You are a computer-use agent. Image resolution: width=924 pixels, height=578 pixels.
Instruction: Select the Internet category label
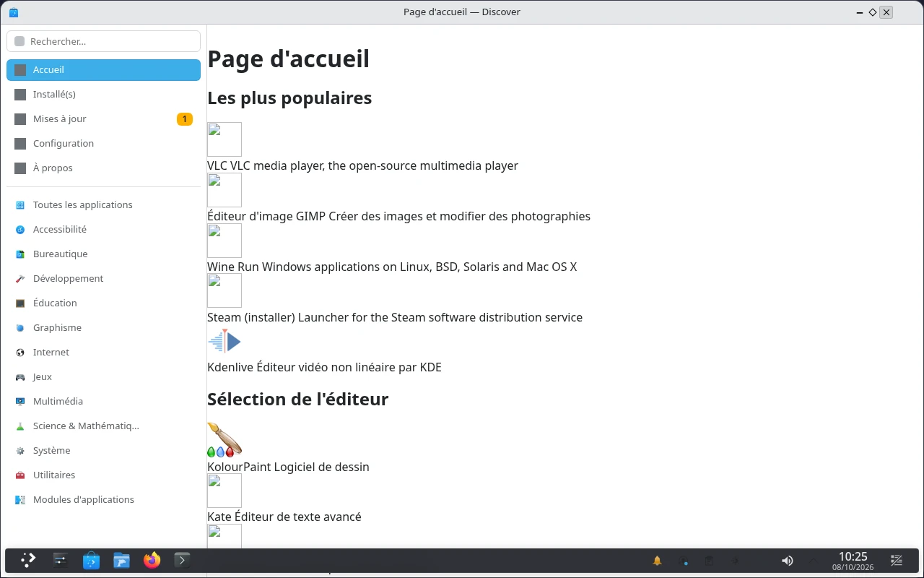click(51, 353)
